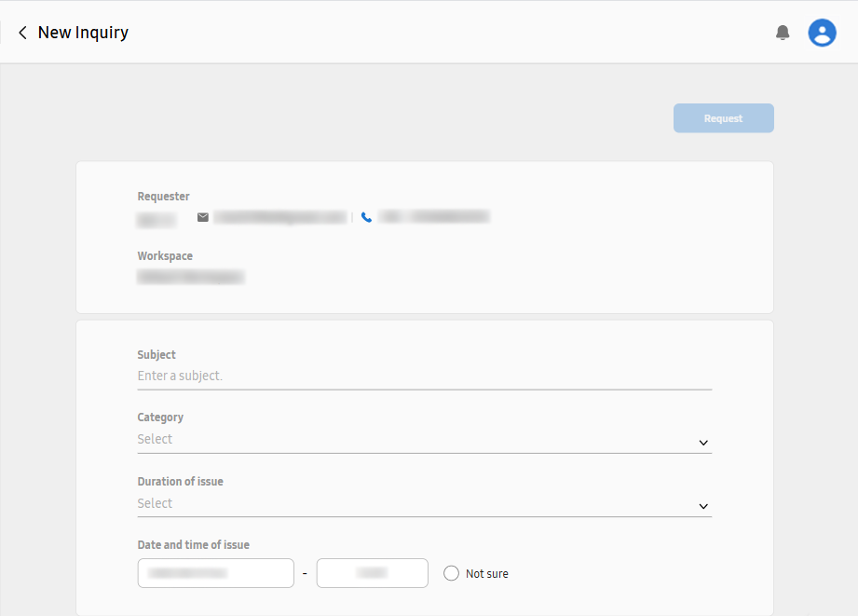Image resolution: width=858 pixels, height=616 pixels.
Task: Select the Not sure radio button
Action: (x=451, y=573)
